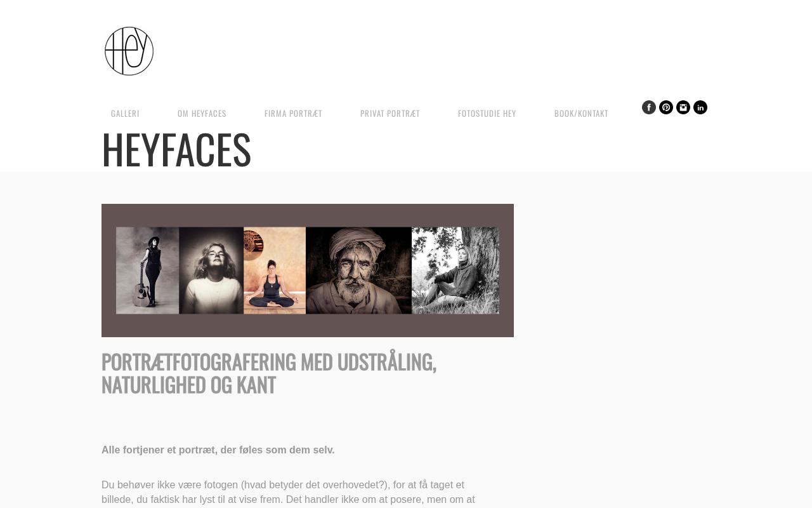Open the Instagram social icon

coord(683,107)
